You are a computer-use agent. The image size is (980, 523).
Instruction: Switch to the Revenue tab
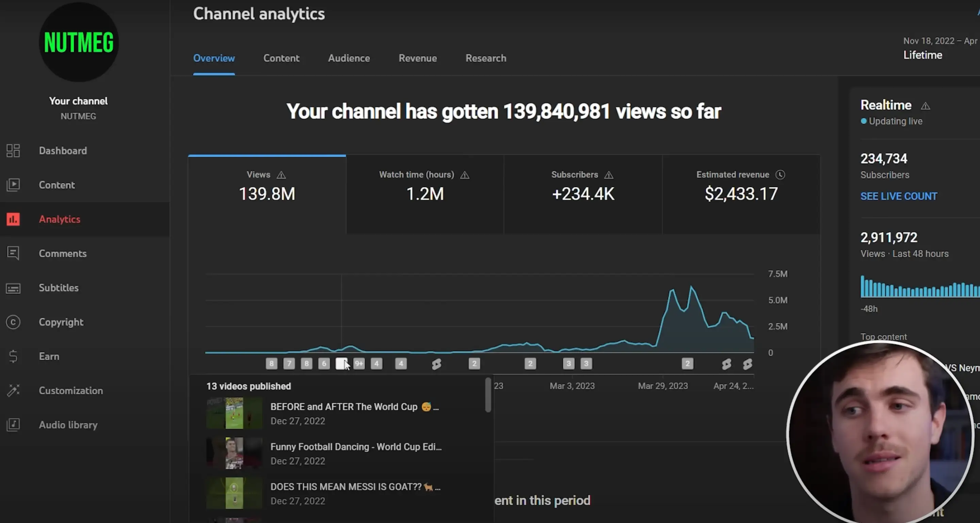pos(417,58)
